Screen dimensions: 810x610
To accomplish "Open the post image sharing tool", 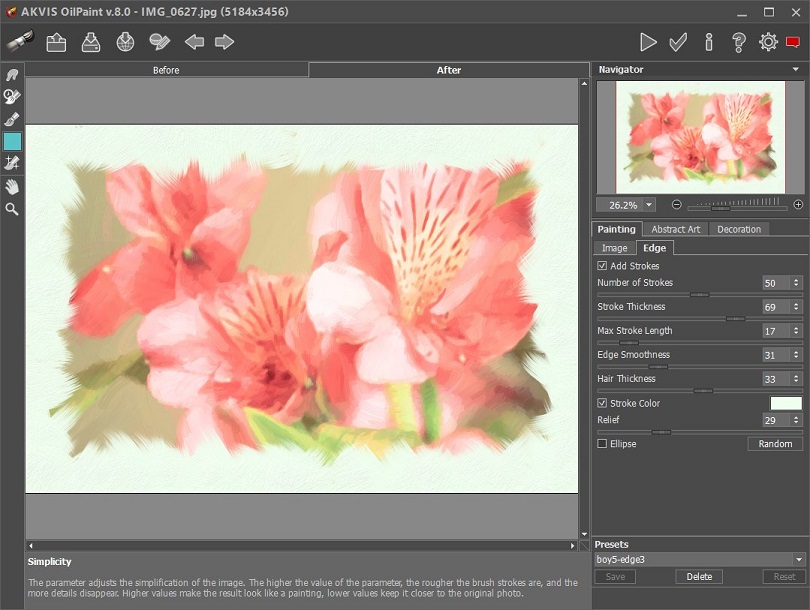I will (x=156, y=42).
